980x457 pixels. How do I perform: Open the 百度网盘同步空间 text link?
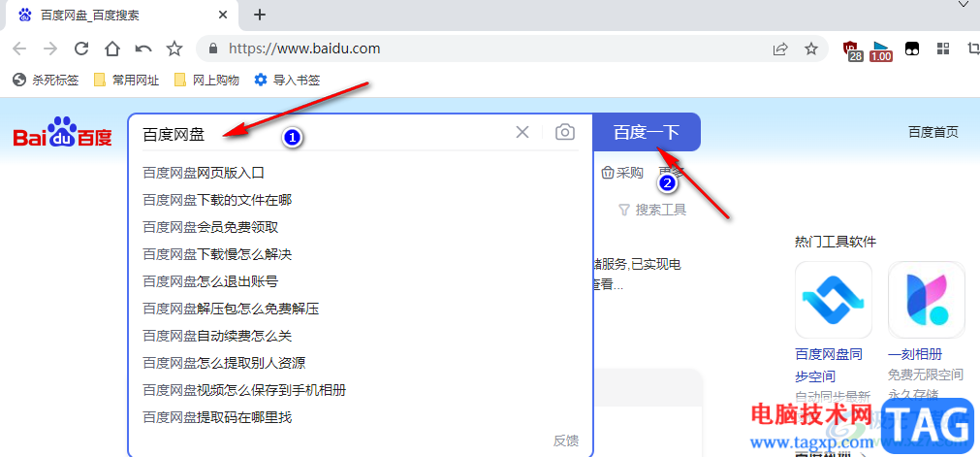click(x=829, y=366)
